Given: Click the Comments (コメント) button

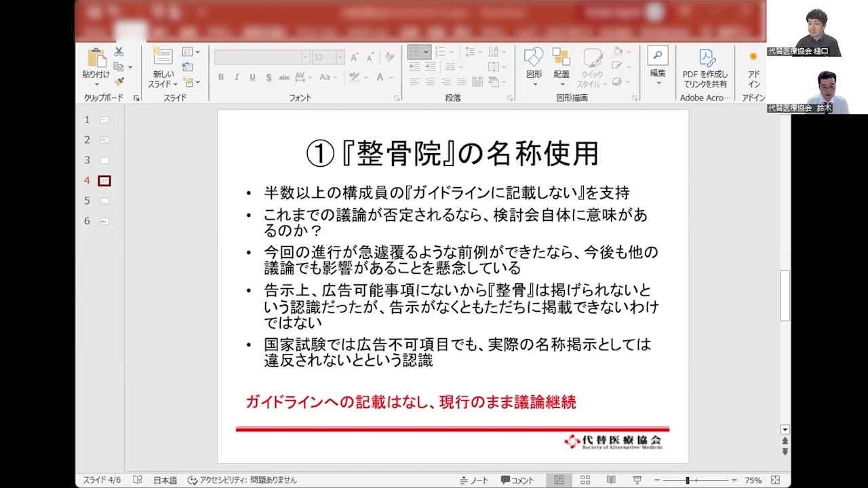Looking at the screenshot, I should 517,480.
